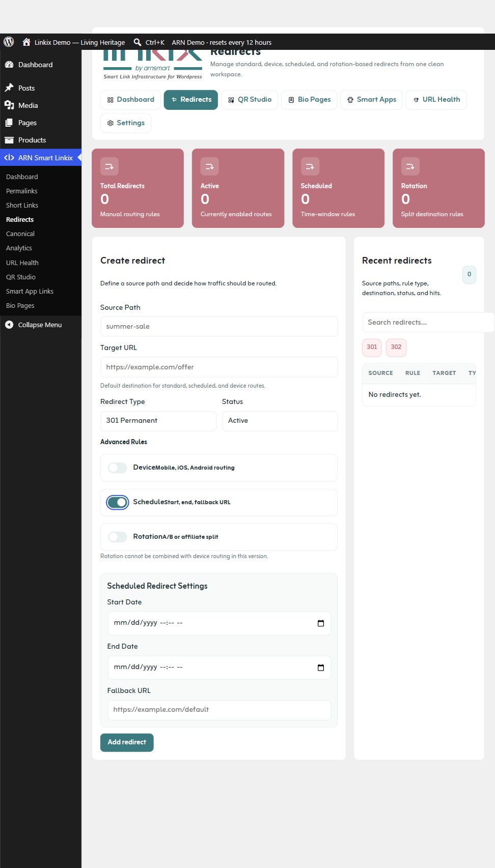This screenshot has height=868, width=495.
Task: Click the Pages icon in sidebar
Action: coord(9,123)
